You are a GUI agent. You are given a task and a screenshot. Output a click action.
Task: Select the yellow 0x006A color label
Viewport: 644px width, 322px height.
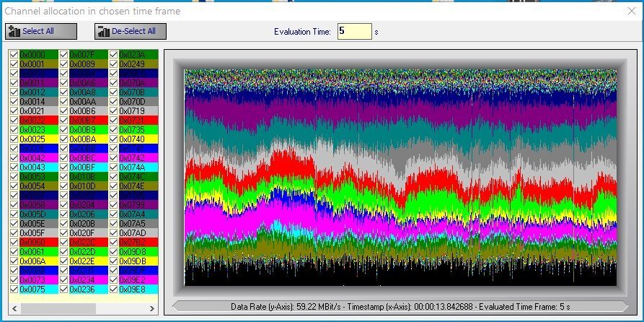click(x=39, y=261)
